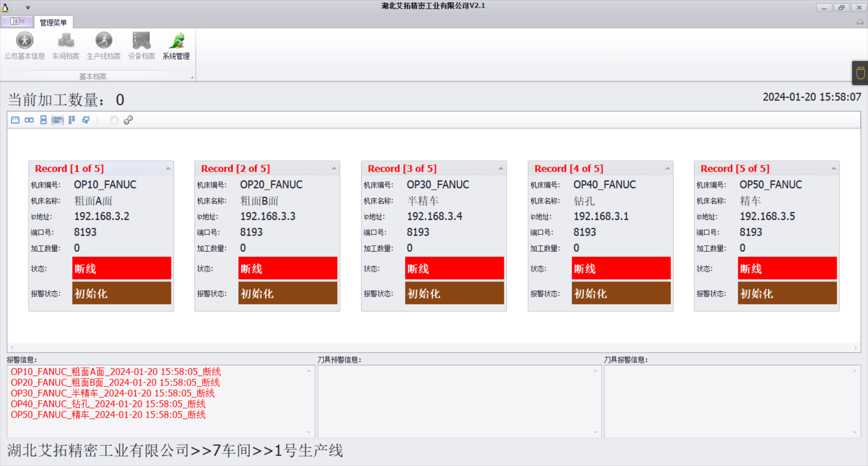The height and width of the screenshot is (466, 868).
Task: Collapse the Record 1 of 5 card
Action: coord(168,169)
